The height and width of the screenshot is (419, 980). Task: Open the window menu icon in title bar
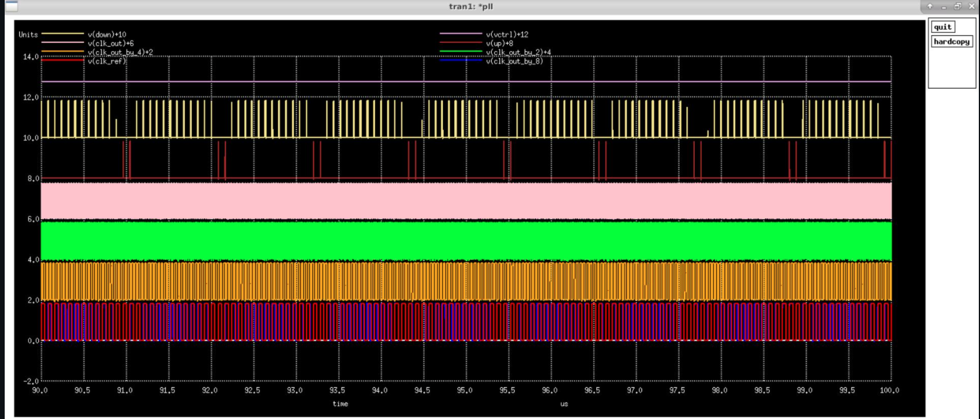pyautogui.click(x=12, y=6)
